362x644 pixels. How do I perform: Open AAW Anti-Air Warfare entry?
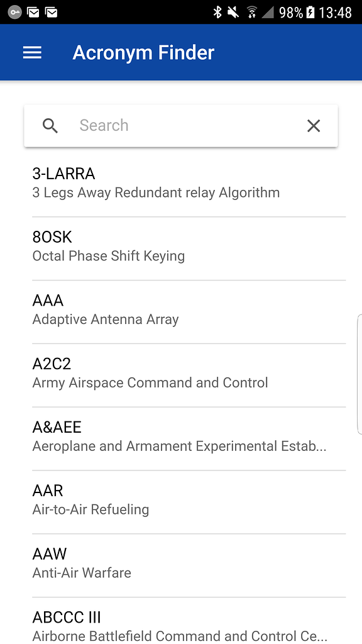pyautogui.click(x=189, y=565)
